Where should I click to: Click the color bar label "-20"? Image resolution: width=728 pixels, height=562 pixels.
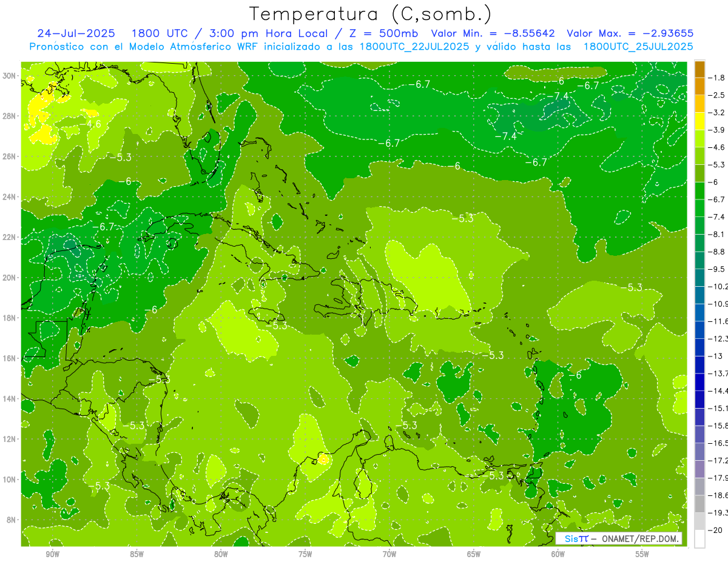[x=715, y=530]
